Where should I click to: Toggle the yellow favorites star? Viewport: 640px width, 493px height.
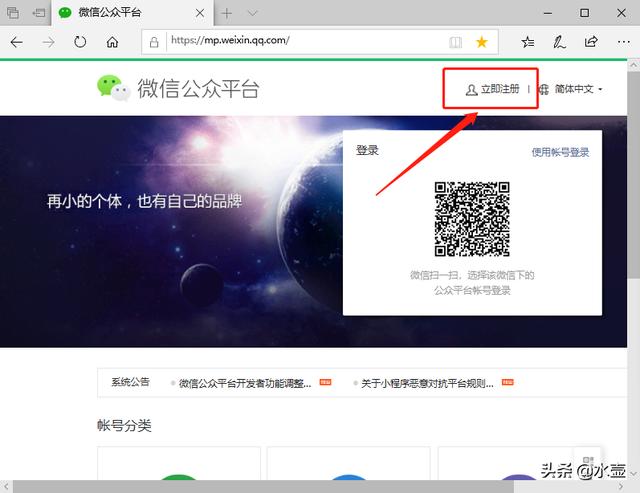pos(482,42)
